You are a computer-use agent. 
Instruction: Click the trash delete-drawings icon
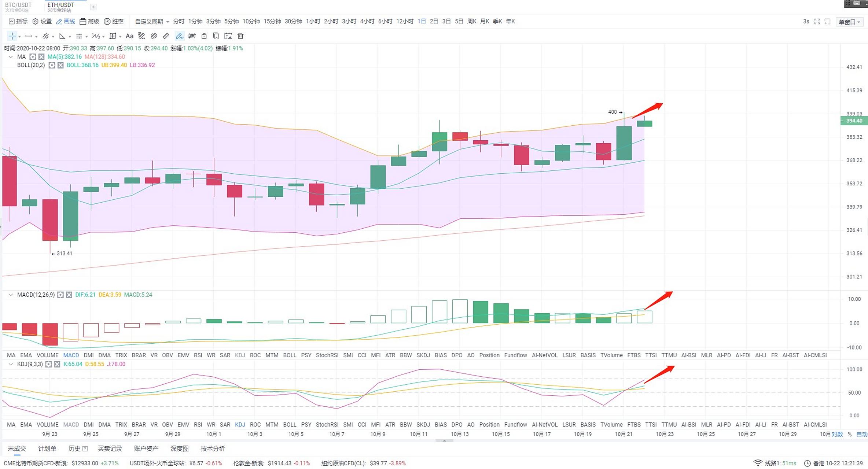point(240,36)
